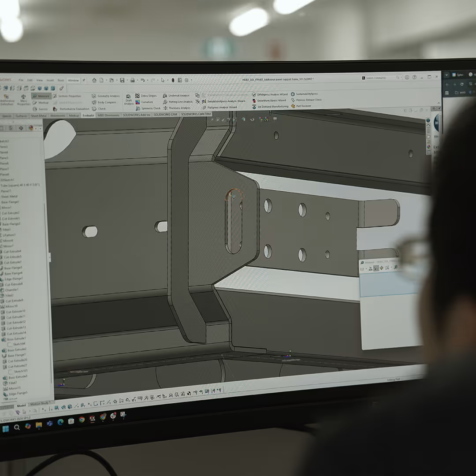Click the Print icon
The image size is (476, 476).
pos(132,80)
